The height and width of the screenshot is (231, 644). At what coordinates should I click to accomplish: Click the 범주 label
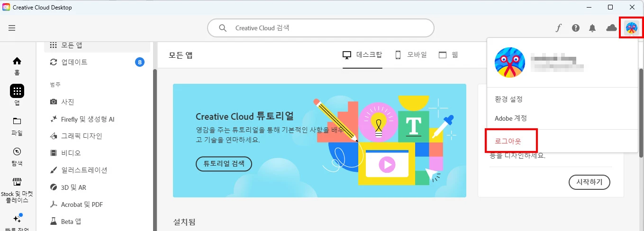(55, 84)
